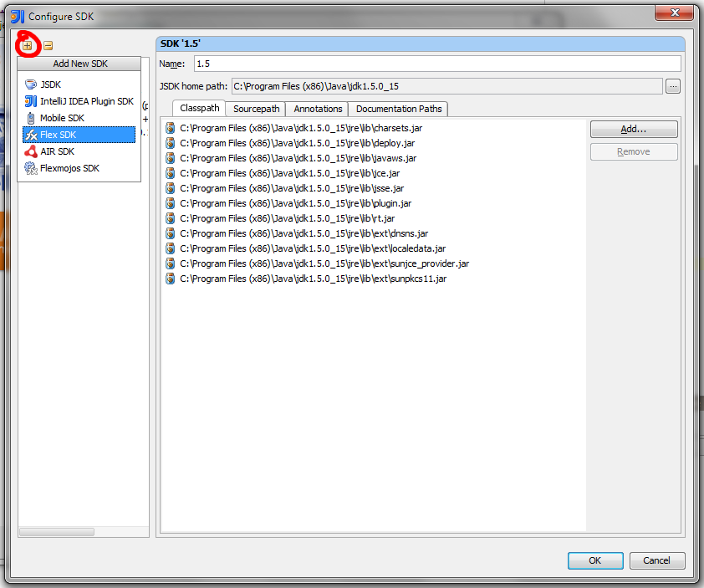
Task: Confirm with the OK button
Action: click(x=595, y=560)
